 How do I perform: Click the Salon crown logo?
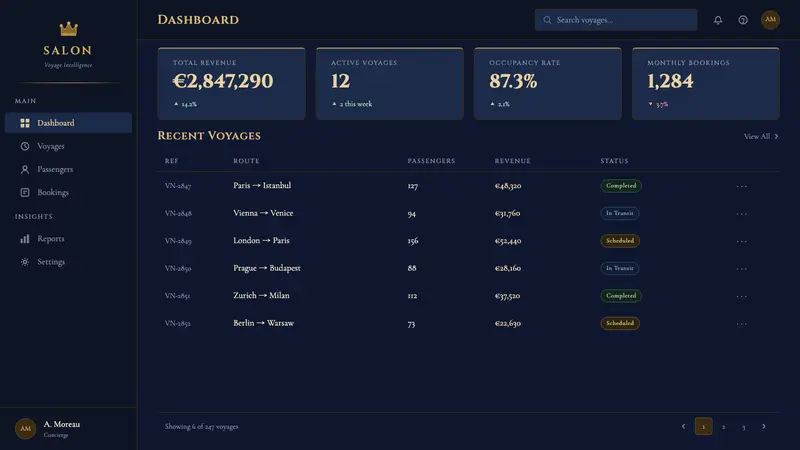68,29
